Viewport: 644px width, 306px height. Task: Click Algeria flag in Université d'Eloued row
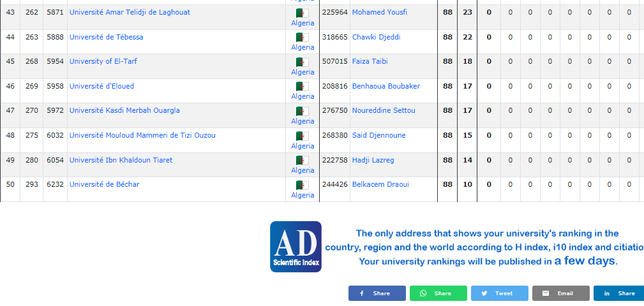pos(303,87)
